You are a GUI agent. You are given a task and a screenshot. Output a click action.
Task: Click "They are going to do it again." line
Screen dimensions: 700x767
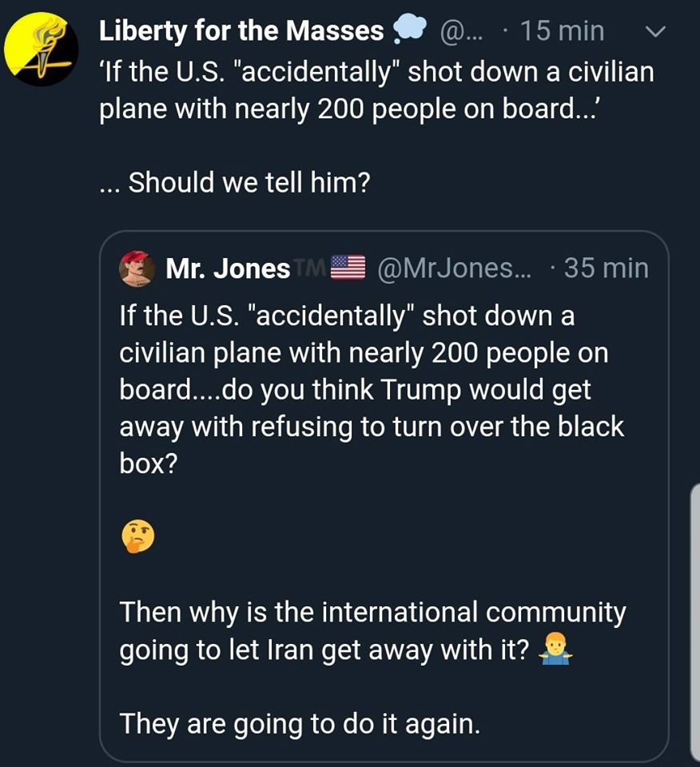(x=300, y=723)
